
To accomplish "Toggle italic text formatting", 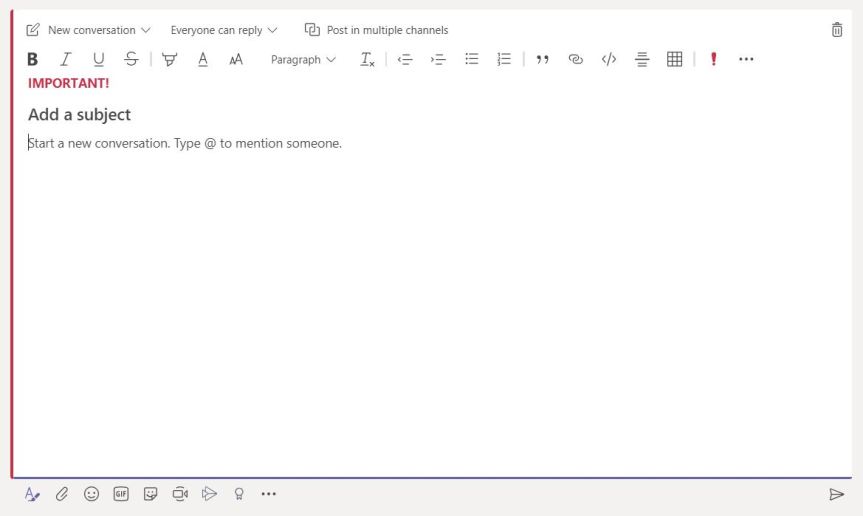I will (65, 59).
